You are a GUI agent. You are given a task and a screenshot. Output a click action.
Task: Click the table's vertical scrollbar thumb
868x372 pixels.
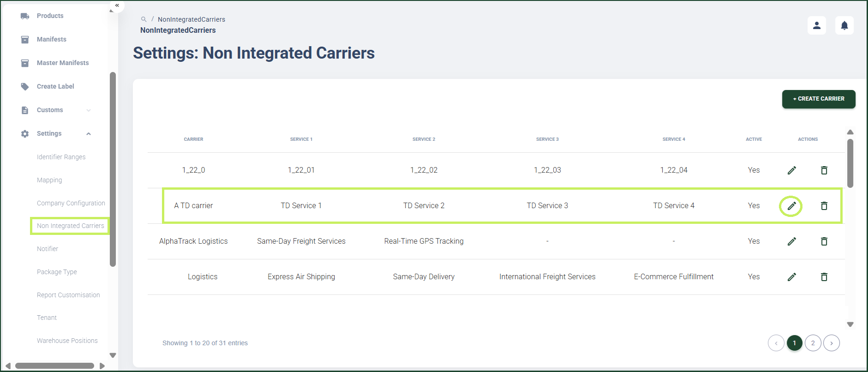850,163
